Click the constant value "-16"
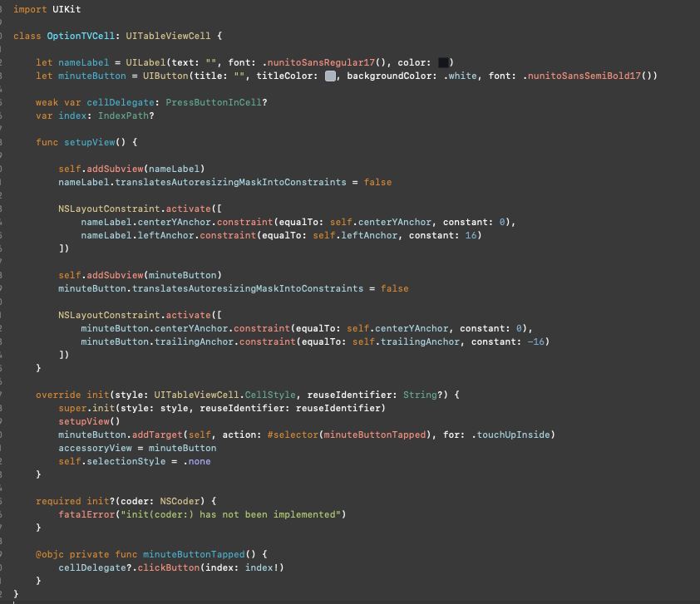The width and height of the screenshot is (700, 604). (x=535, y=342)
